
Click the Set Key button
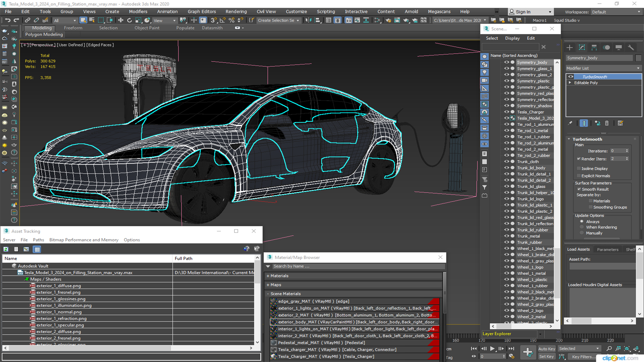pyautogui.click(x=546, y=357)
